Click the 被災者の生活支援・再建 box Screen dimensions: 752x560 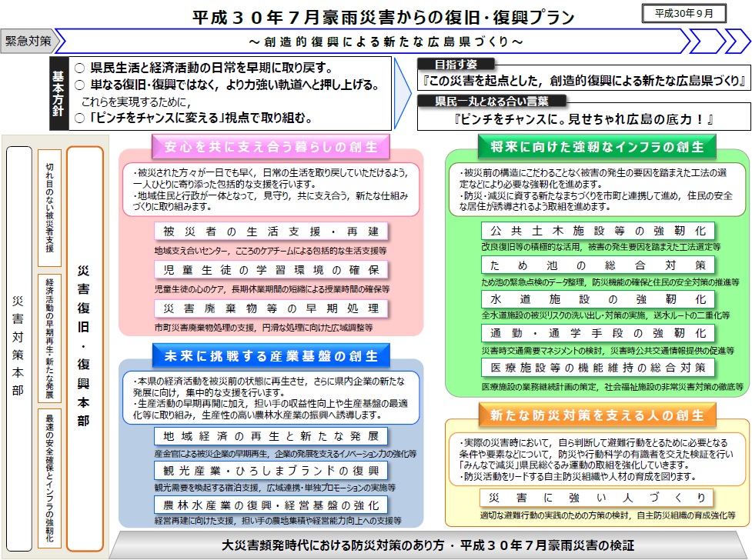[271, 232]
